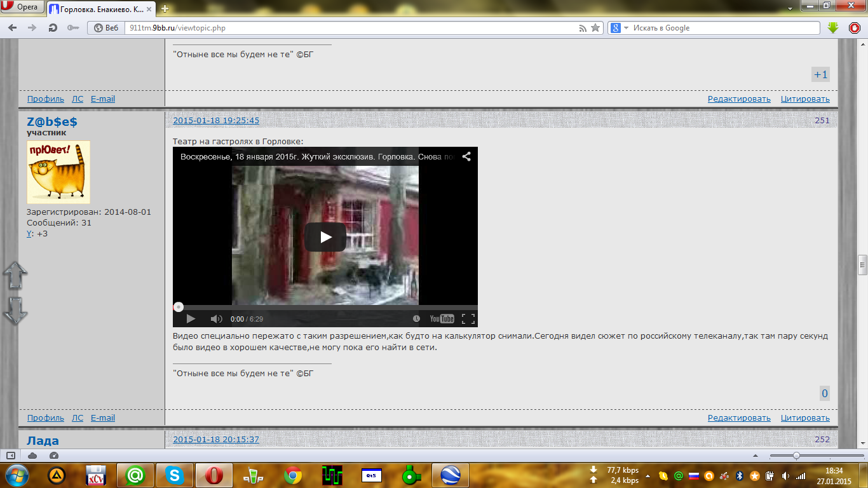Click the Веб site info badge

(107, 28)
